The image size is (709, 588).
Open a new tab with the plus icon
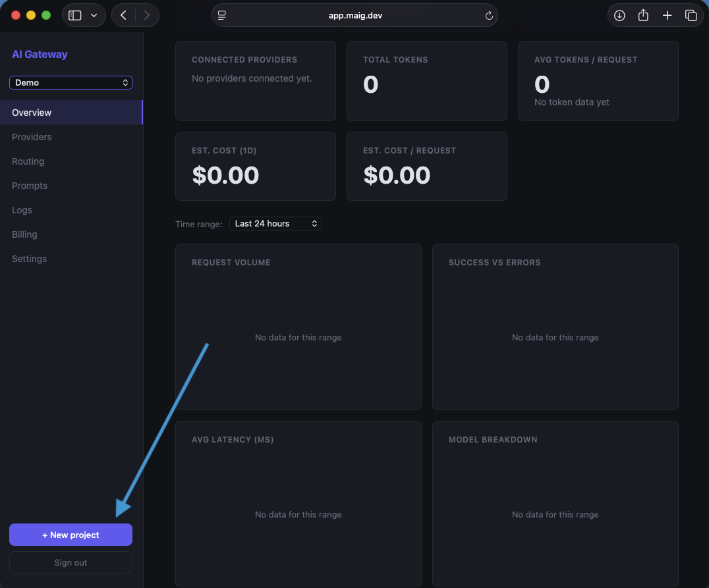[x=667, y=15]
